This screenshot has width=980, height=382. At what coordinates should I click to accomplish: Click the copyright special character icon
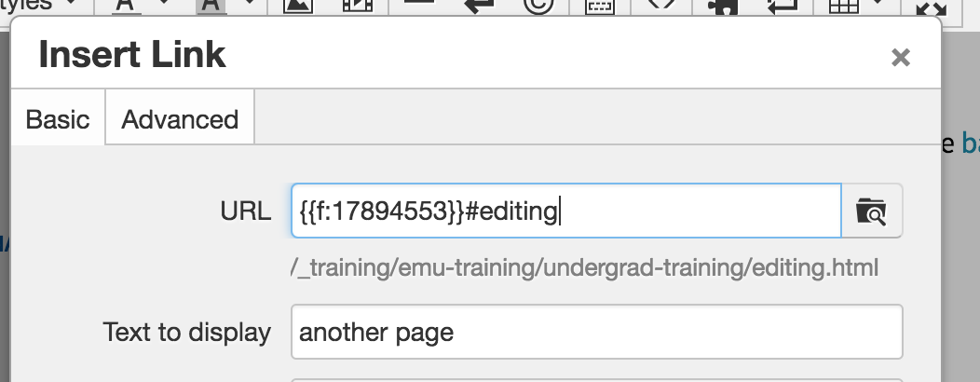point(538,7)
